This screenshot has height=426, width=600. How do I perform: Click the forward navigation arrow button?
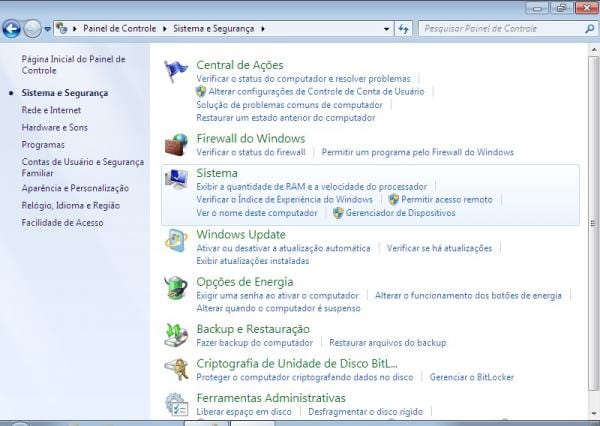pos(32,29)
